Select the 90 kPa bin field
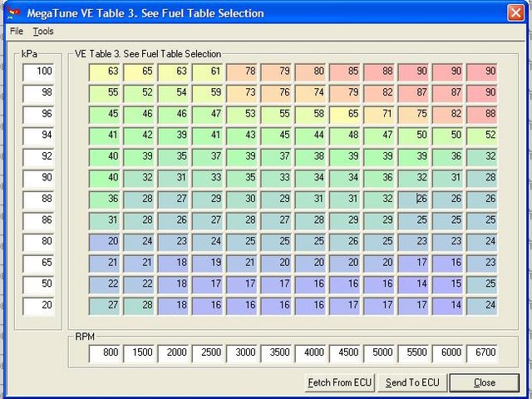532x399 pixels. [x=38, y=178]
